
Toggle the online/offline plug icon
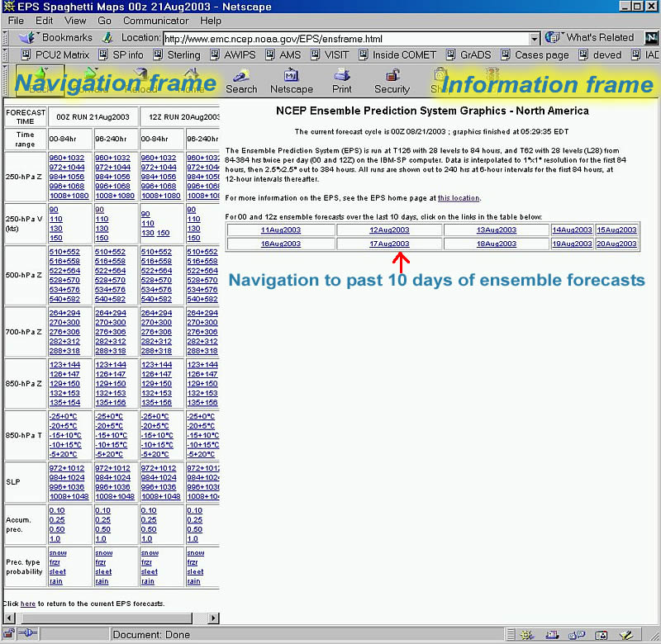coord(28,633)
